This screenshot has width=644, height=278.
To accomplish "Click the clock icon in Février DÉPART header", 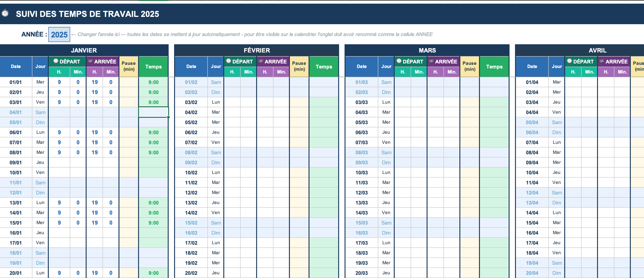I will [x=228, y=61].
